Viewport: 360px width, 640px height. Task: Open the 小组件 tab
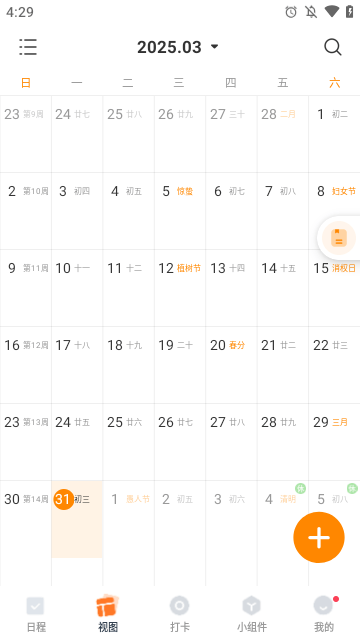coord(252,614)
